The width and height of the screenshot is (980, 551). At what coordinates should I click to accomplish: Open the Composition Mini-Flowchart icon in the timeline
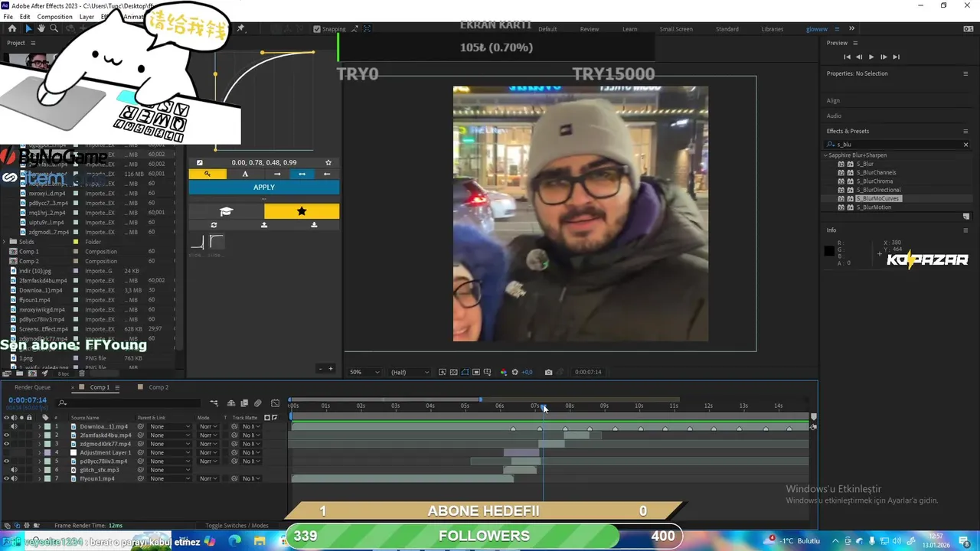pos(214,403)
